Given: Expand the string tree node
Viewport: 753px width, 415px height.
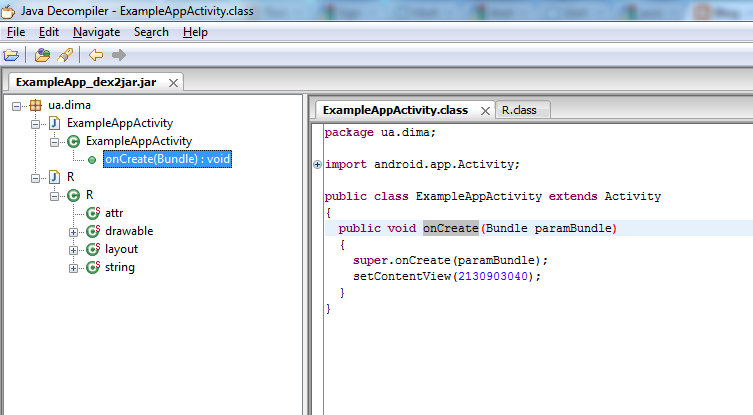Looking at the screenshot, I should click(73, 269).
